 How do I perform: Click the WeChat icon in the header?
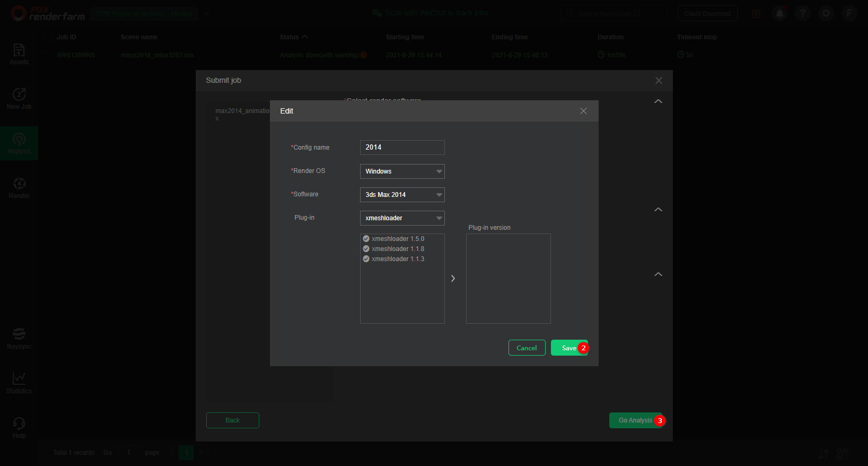pyautogui.click(x=377, y=13)
